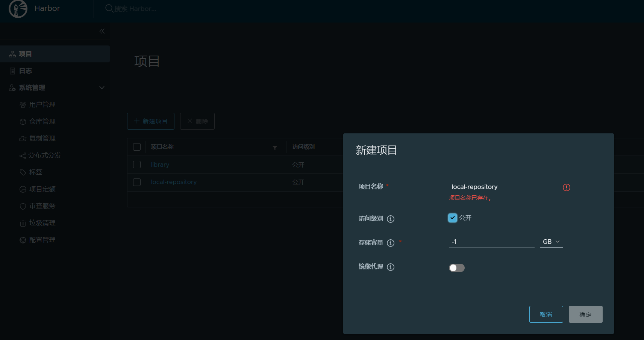Click the 复制管理 replication icon
The image size is (644, 340).
[x=23, y=138]
